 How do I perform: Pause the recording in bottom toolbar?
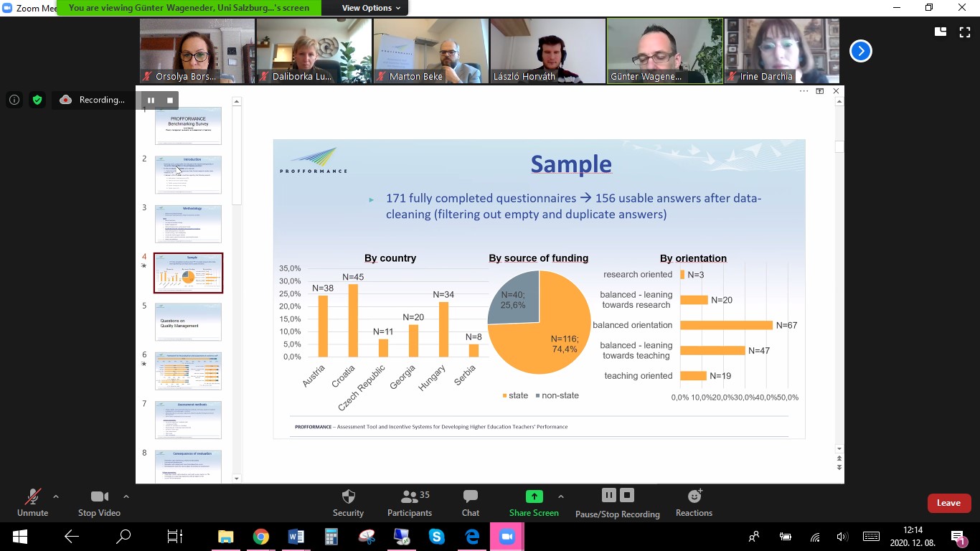(608, 495)
